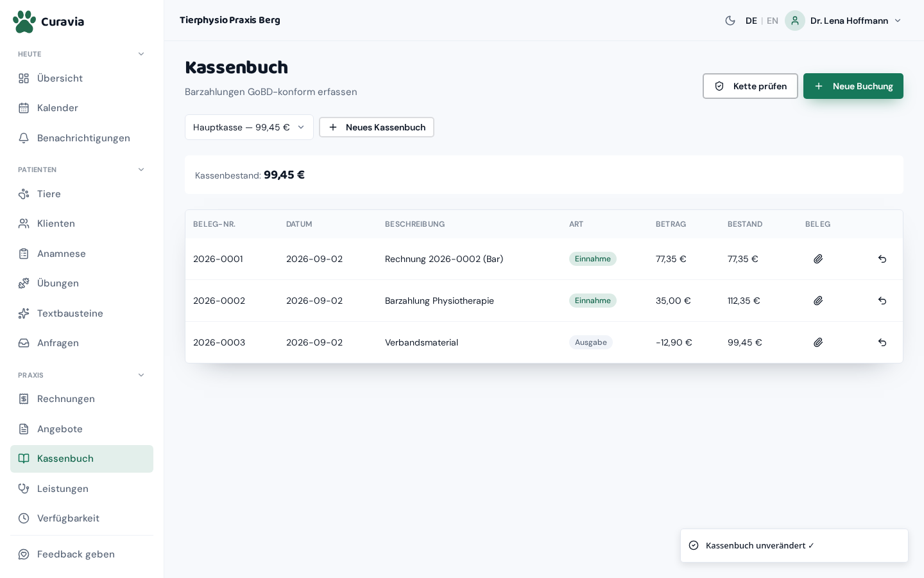Reverse the Barzahlung Physiotherapie booking

coord(882,301)
